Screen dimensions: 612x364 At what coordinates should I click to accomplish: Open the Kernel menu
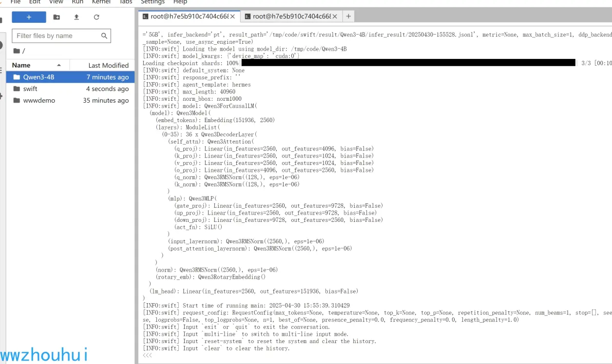coord(101,2)
